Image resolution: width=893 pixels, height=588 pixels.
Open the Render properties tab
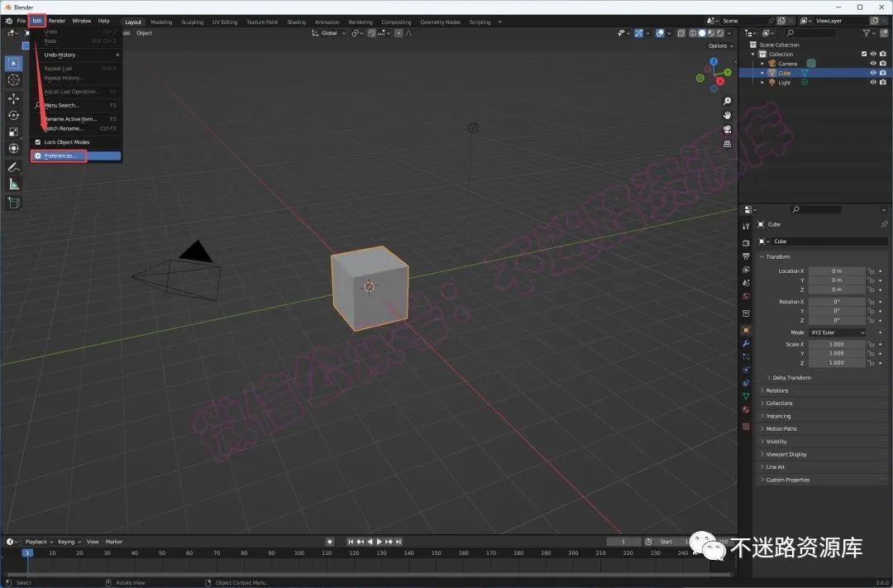point(746,242)
